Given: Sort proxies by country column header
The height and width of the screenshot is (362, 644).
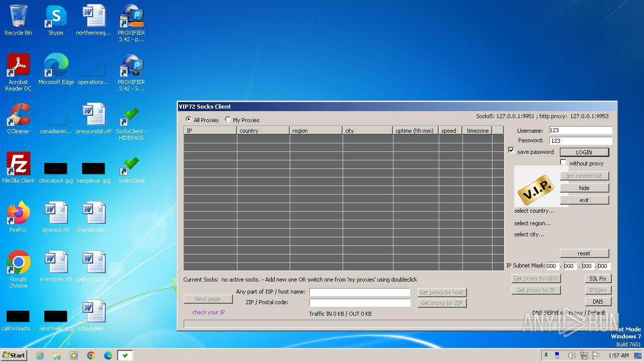Looking at the screenshot, I should (x=263, y=130).
